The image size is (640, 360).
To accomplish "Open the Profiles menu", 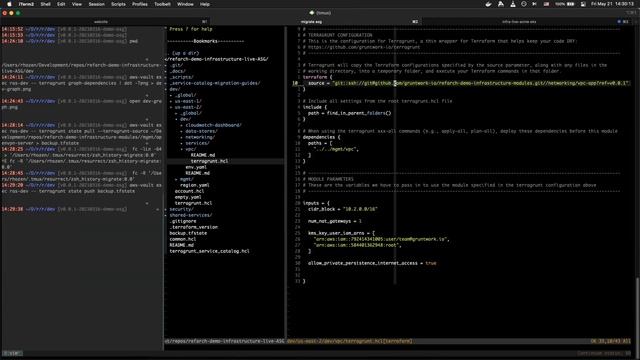I will click(140, 4).
